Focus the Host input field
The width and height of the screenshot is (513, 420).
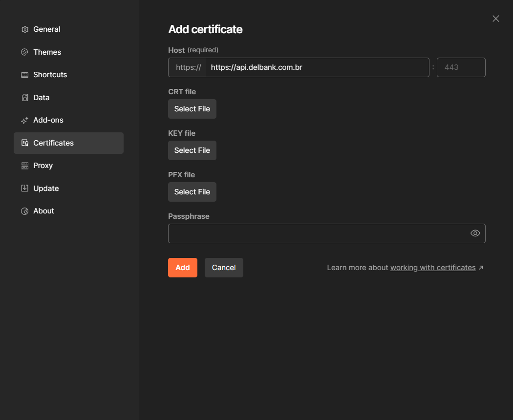317,67
